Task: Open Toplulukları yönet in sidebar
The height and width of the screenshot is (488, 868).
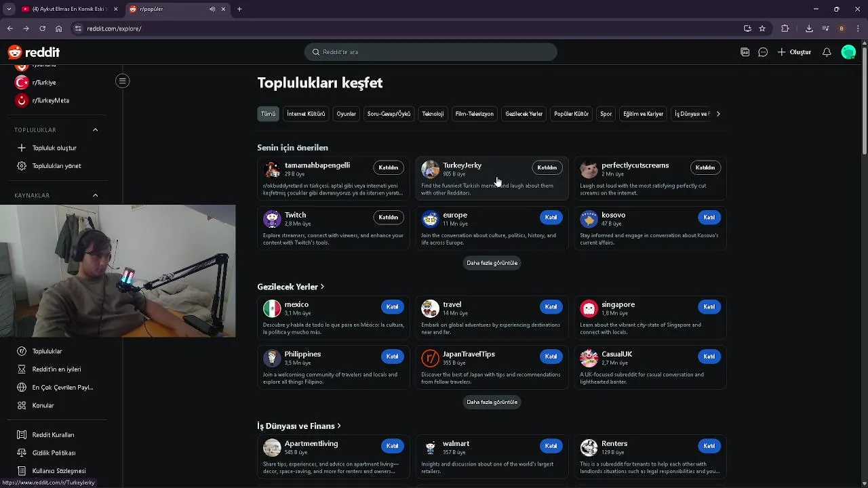Action: point(56,166)
